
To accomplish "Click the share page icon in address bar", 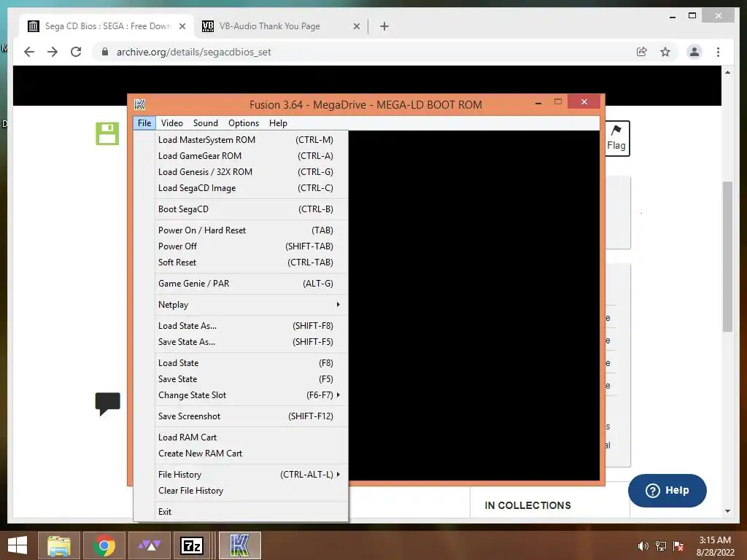I will coord(642,52).
